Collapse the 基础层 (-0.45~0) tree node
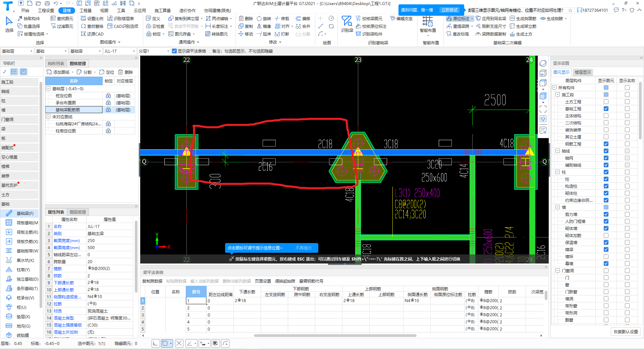This screenshot has height=349, width=644. click(48, 89)
